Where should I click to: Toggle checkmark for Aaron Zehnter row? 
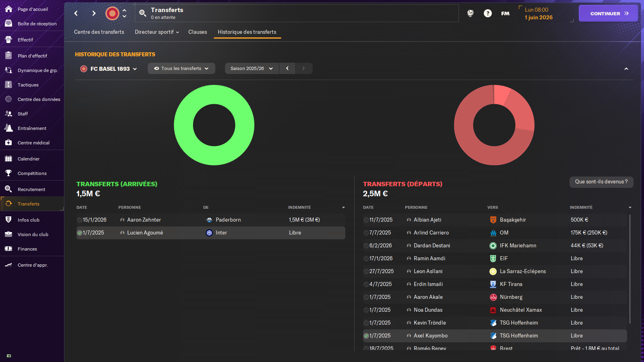pos(79,220)
